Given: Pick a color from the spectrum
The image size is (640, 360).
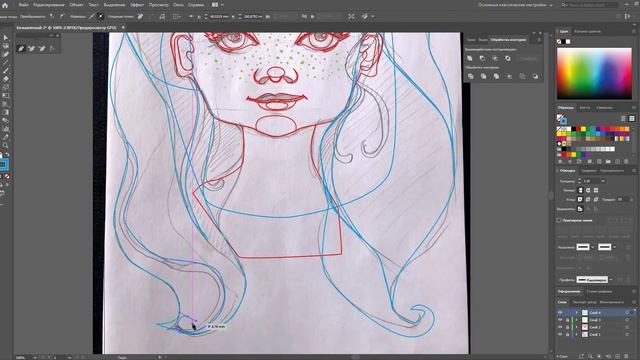Looking at the screenshot, I should [x=594, y=73].
